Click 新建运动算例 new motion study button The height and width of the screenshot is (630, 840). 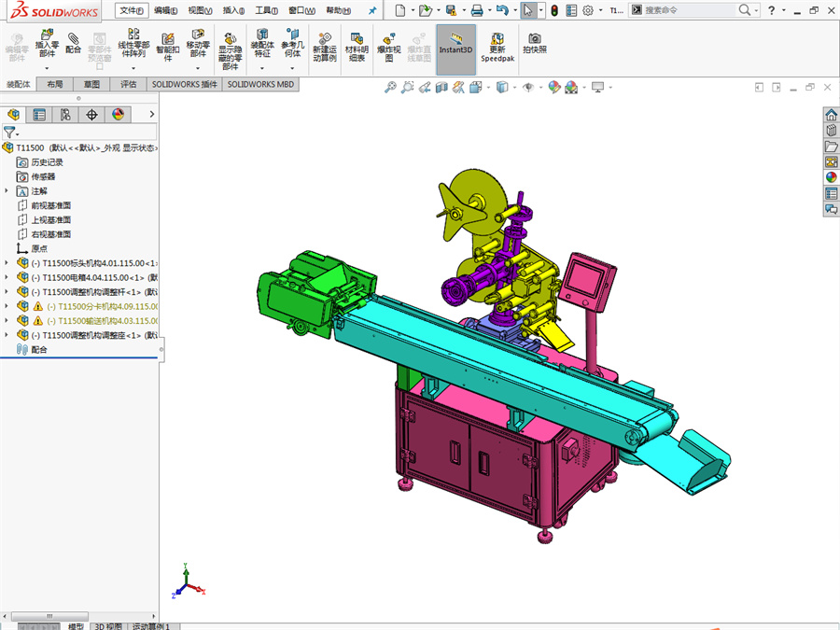[x=326, y=47]
